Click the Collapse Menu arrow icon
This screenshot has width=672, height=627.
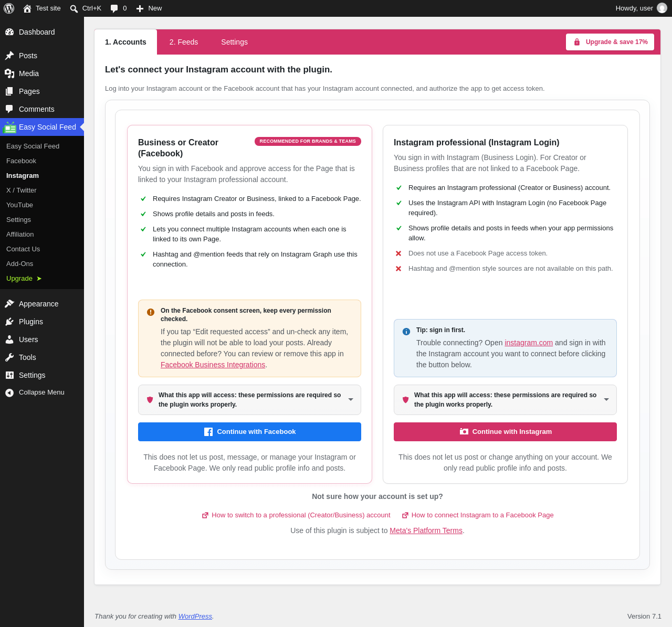9,392
